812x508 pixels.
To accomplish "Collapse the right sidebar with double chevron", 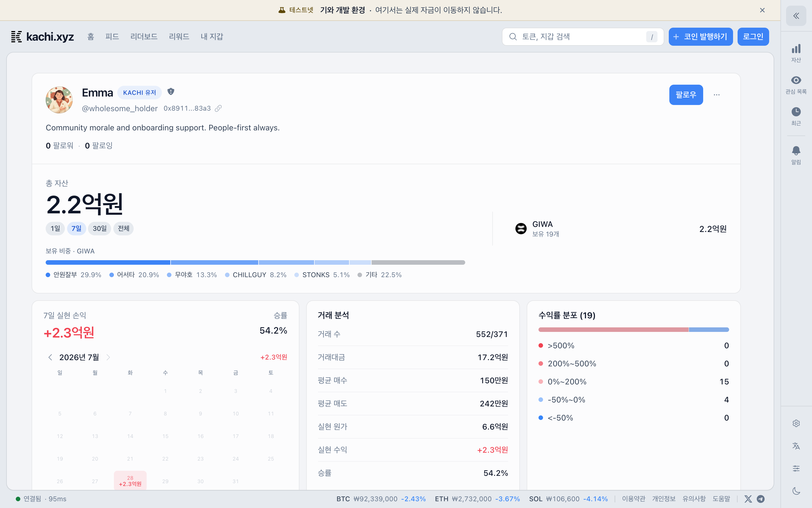I will point(796,16).
